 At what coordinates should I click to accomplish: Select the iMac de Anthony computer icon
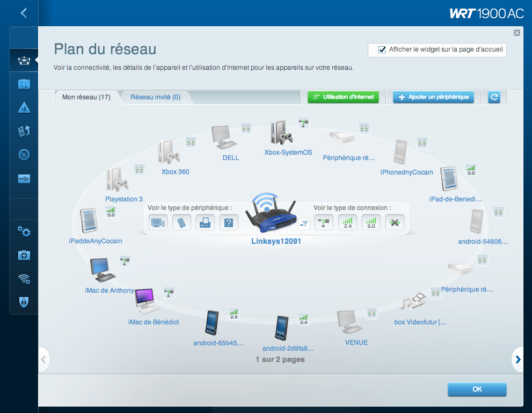(103, 270)
